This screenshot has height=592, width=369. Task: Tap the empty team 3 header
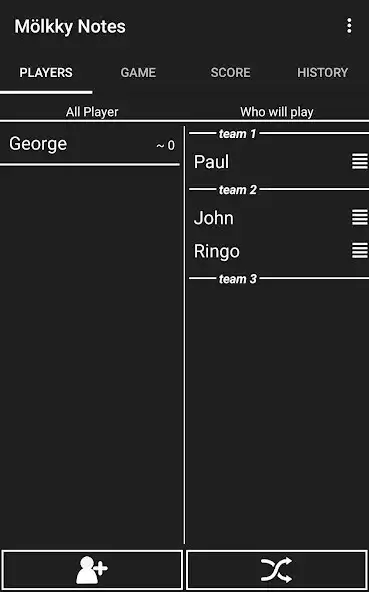pyautogui.click(x=238, y=279)
